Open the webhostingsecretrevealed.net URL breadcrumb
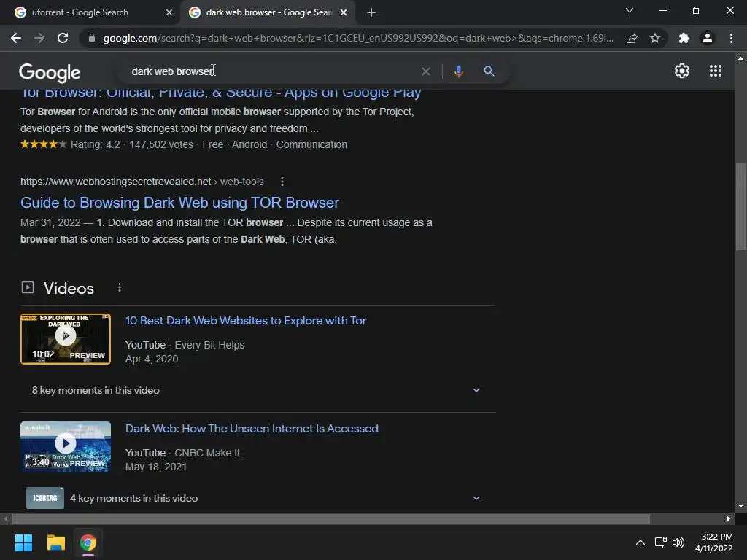Image resolution: width=747 pixels, height=560 pixels. click(142, 182)
